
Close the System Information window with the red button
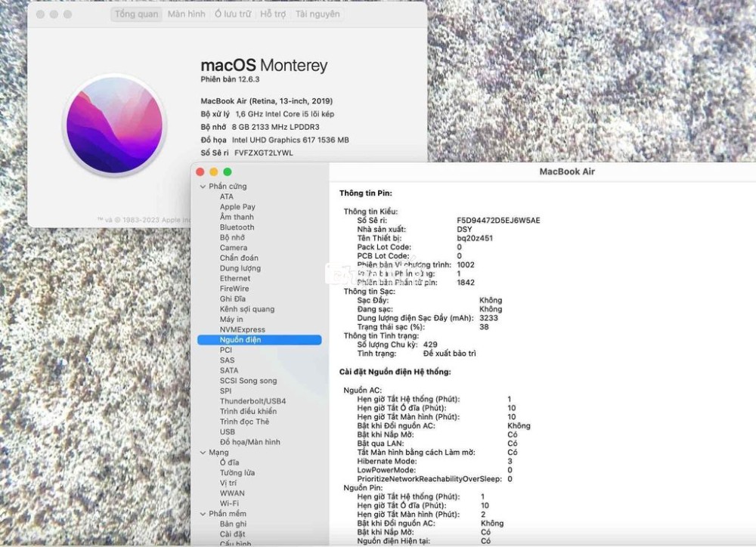[x=200, y=172]
